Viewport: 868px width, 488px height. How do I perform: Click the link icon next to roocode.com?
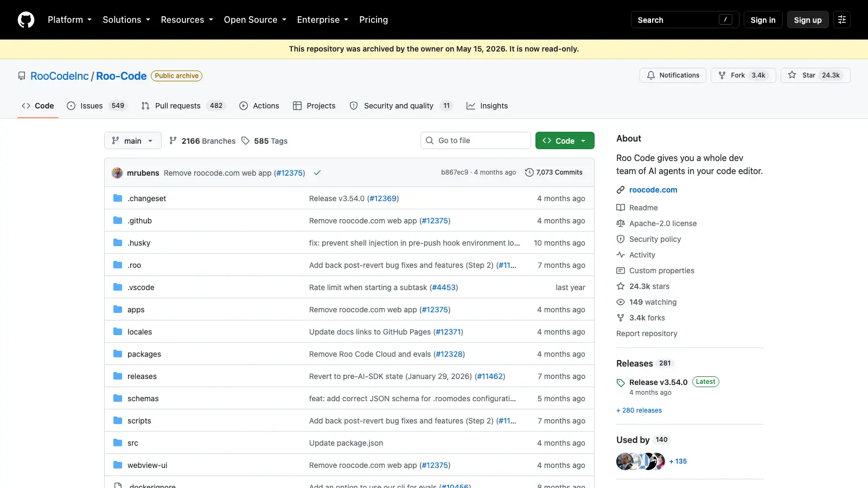621,190
